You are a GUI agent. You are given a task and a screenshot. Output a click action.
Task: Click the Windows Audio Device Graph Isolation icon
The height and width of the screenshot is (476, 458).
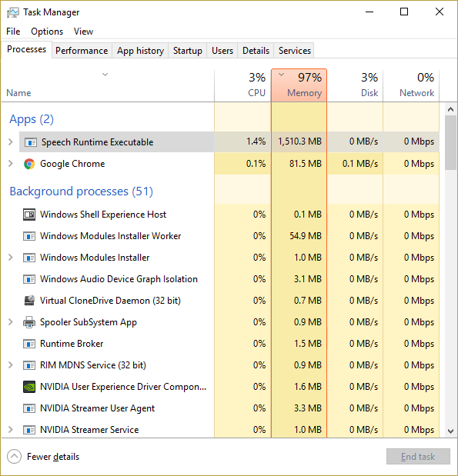pos(29,279)
